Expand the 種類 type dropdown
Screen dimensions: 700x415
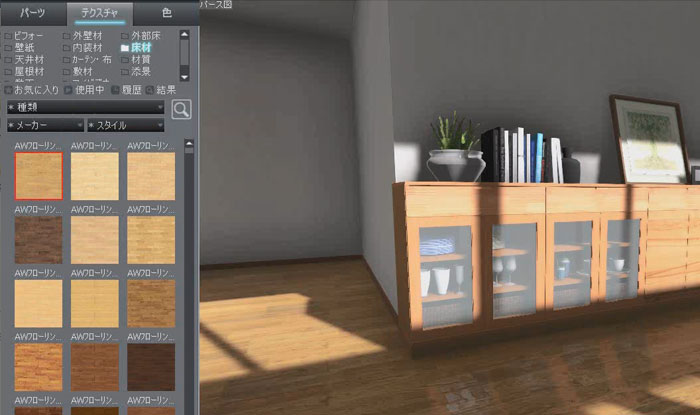pos(84,106)
